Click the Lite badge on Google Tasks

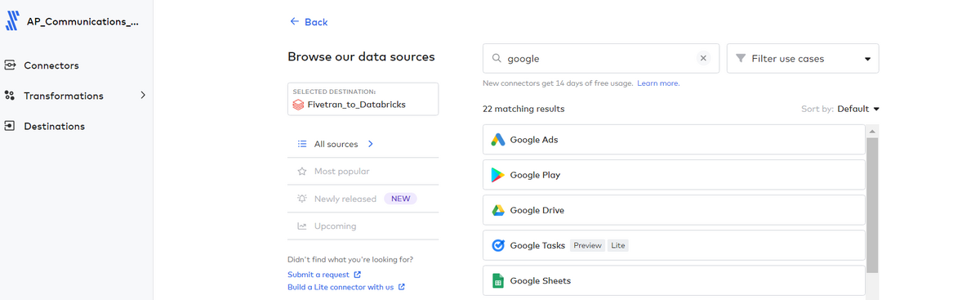coord(618,245)
